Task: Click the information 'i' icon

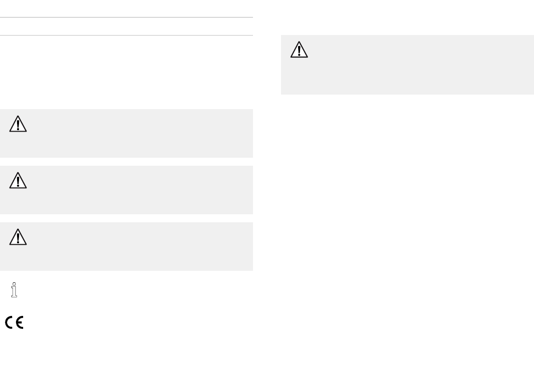Action: click(x=15, y=290)
